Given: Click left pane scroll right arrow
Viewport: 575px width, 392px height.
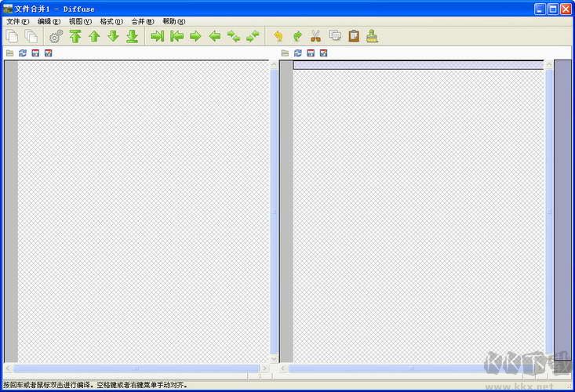Looking at the screenshot, I should click(x=264, y=368).
